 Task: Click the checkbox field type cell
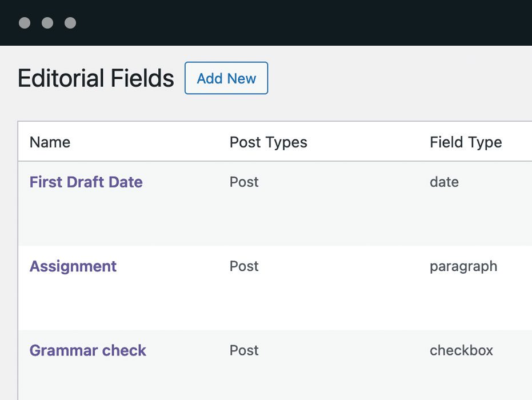(461, 350)
